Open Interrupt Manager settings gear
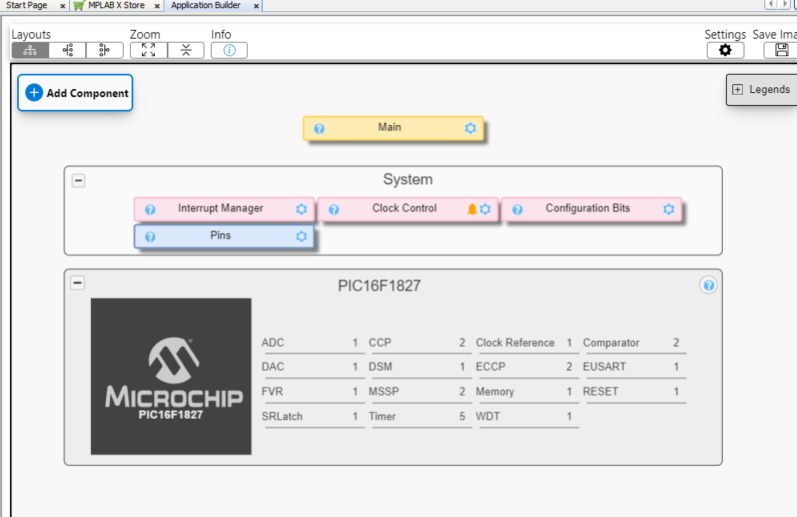797x517 pixels. (301, 209)
